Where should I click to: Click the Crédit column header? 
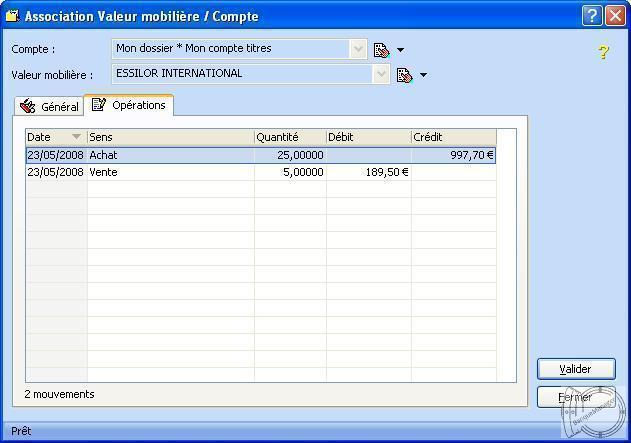(x=452, y=137)
